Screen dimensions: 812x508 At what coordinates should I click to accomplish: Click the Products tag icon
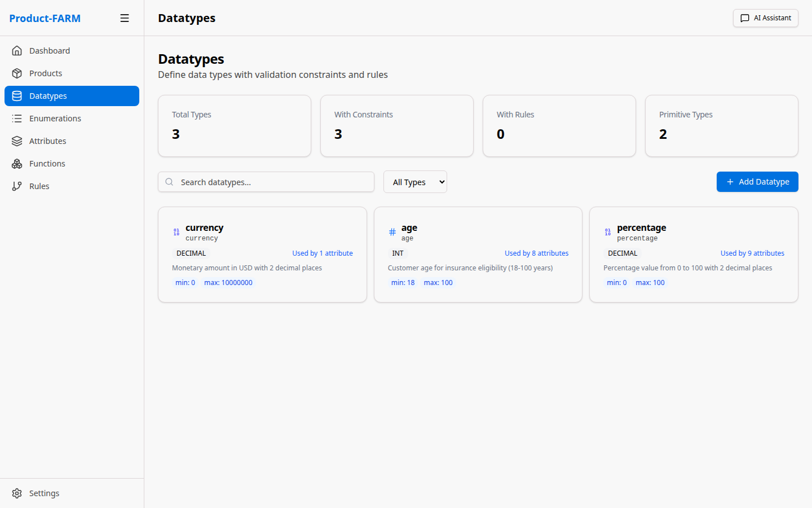point(17,73)
